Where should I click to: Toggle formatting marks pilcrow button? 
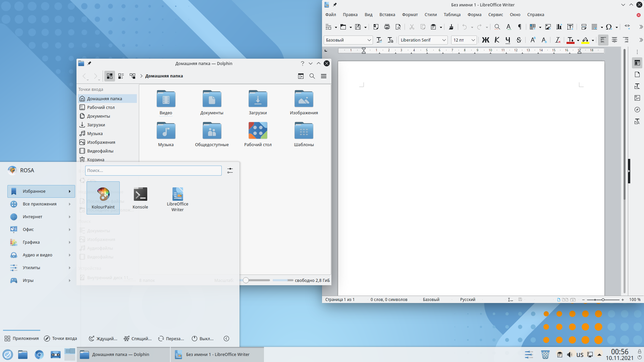pyautogui.click(x=520, y=27)
